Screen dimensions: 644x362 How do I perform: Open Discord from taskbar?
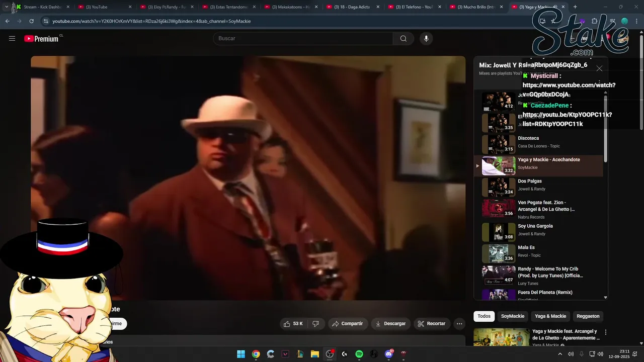(x=389, y=354)
